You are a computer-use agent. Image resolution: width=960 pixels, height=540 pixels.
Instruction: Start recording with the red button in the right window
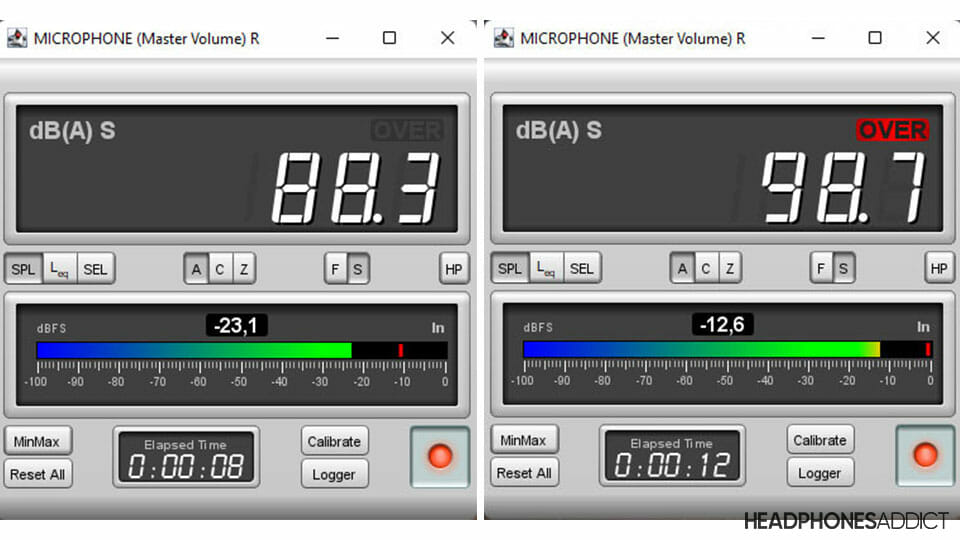(x=925, y=456)
